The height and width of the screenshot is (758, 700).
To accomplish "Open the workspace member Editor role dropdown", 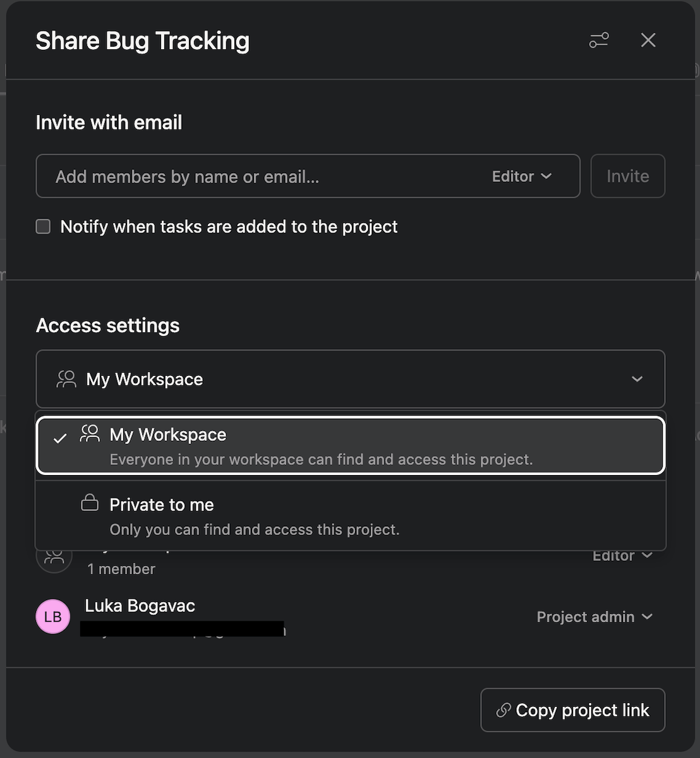I will click(622, 555).
